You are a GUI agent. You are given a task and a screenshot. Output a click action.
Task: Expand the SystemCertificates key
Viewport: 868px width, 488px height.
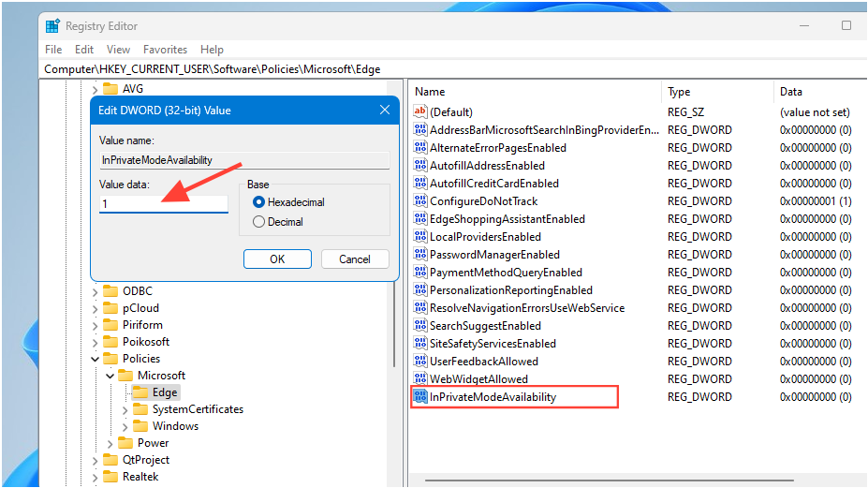[125, 410]
